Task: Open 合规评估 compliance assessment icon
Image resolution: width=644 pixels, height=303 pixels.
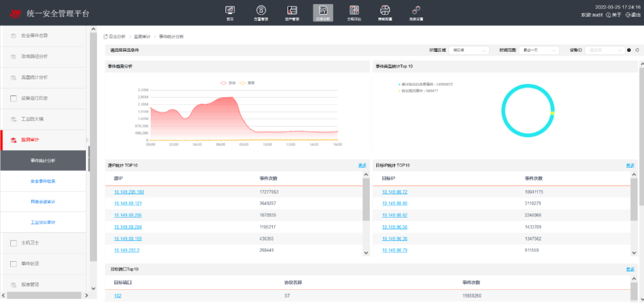Action: (354, 10)
